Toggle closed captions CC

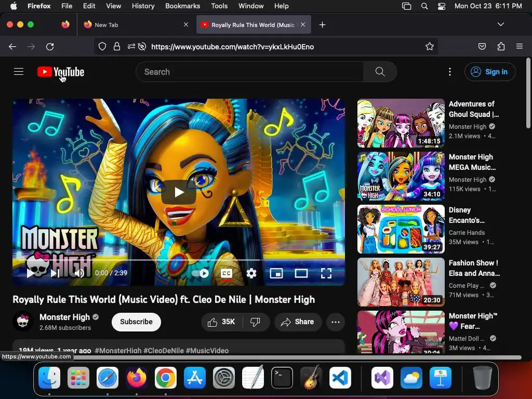coord(227,273)
